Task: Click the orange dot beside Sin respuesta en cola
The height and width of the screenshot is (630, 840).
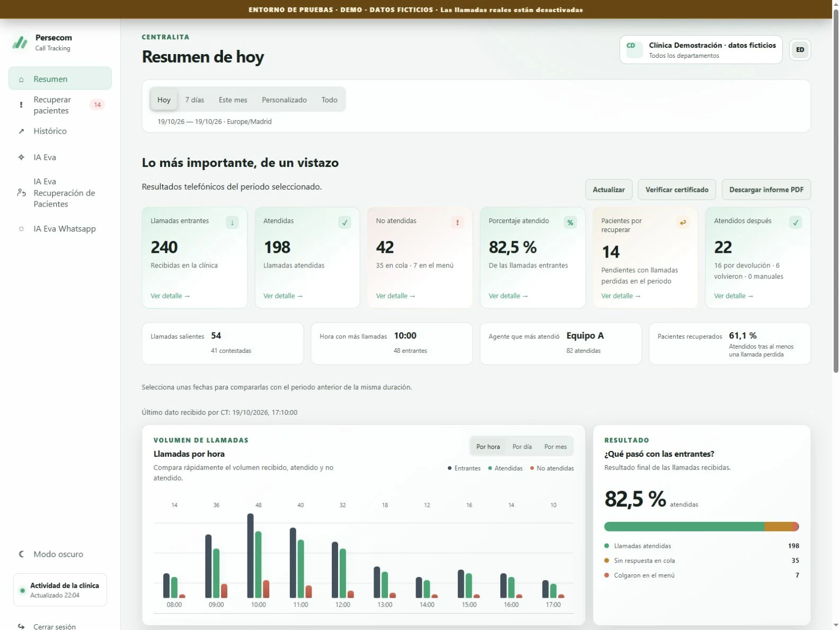Action: coord(607,561)
